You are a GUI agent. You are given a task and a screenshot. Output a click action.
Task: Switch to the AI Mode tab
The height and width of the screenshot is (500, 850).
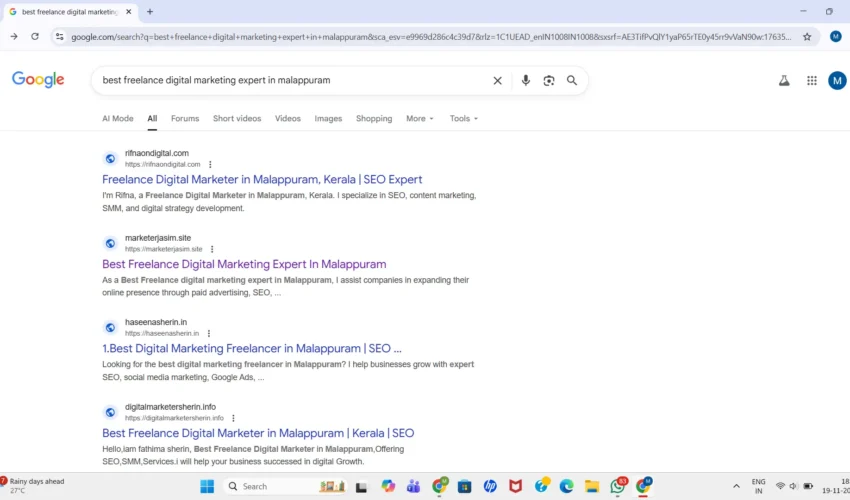117,119
